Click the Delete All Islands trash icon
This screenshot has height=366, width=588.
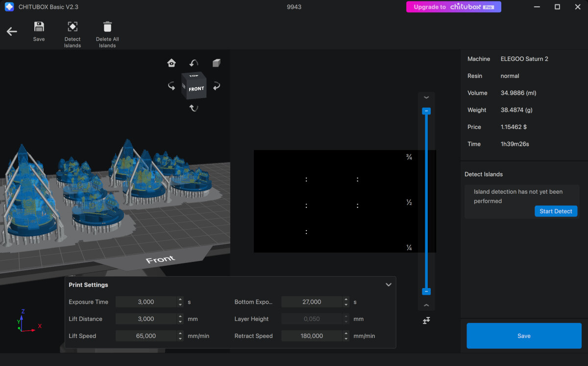[107, 26]
